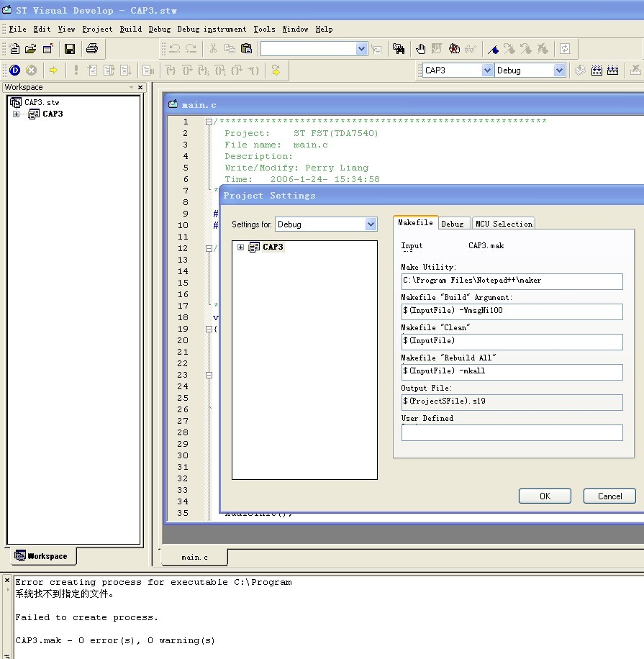Viewport: 644px width, 659px height.
Task: Click the main.c document tab
Action: tap(194, 557)
